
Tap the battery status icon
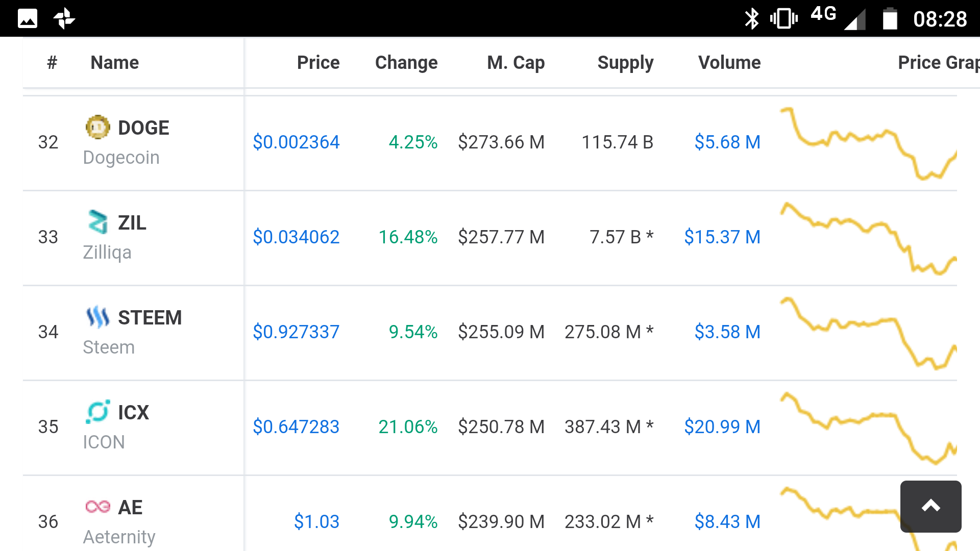point(890,19)
